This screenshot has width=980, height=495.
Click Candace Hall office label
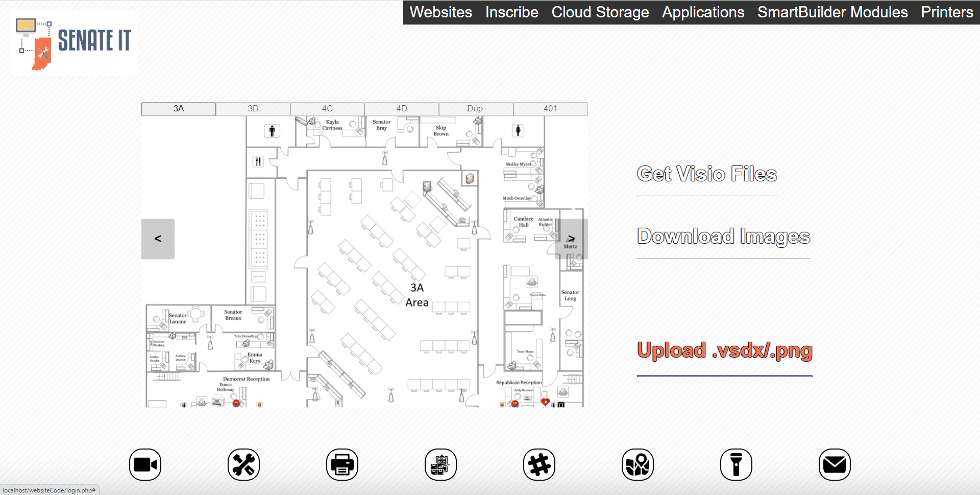pyautogui.click(x=524, y=222)
